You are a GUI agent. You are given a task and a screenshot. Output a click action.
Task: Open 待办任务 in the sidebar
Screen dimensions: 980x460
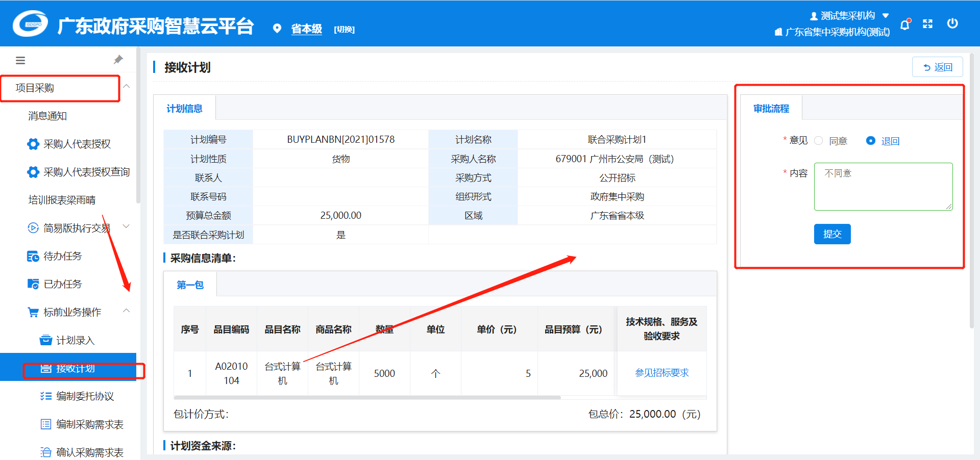(x=62, y=256)
